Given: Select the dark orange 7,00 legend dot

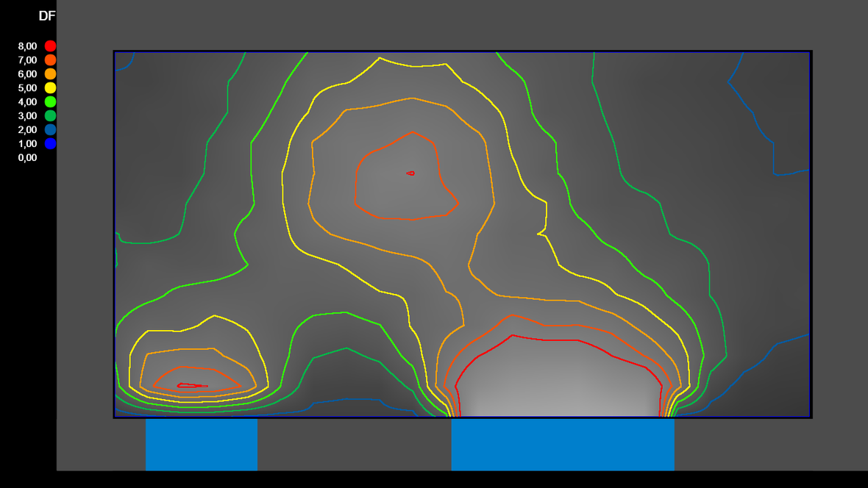Looking at the screenshot, I should pyautogui.click(x=50, y=60).
